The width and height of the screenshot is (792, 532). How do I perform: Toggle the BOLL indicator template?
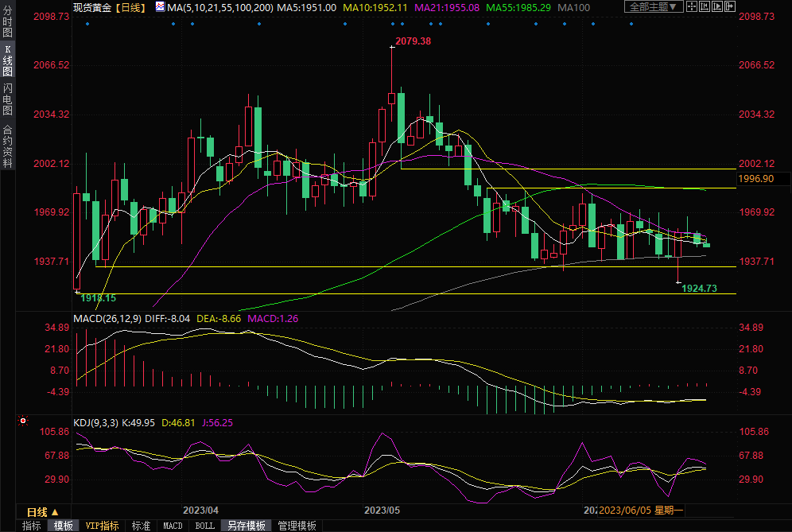(205, 526)
